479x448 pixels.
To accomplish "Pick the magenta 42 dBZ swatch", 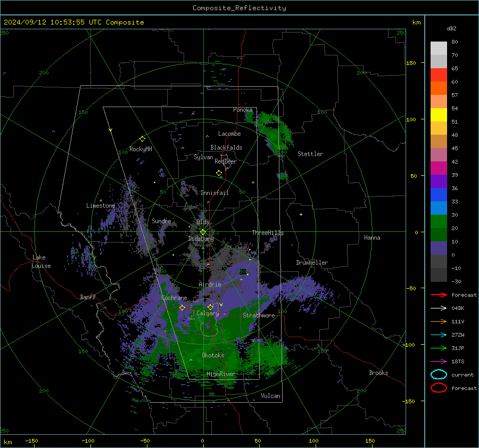I will [439, 168].
